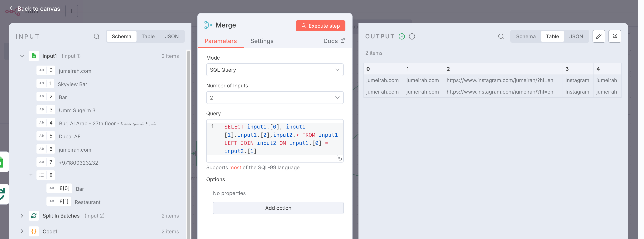Click the output info circle icon

[x=412, y=37]
